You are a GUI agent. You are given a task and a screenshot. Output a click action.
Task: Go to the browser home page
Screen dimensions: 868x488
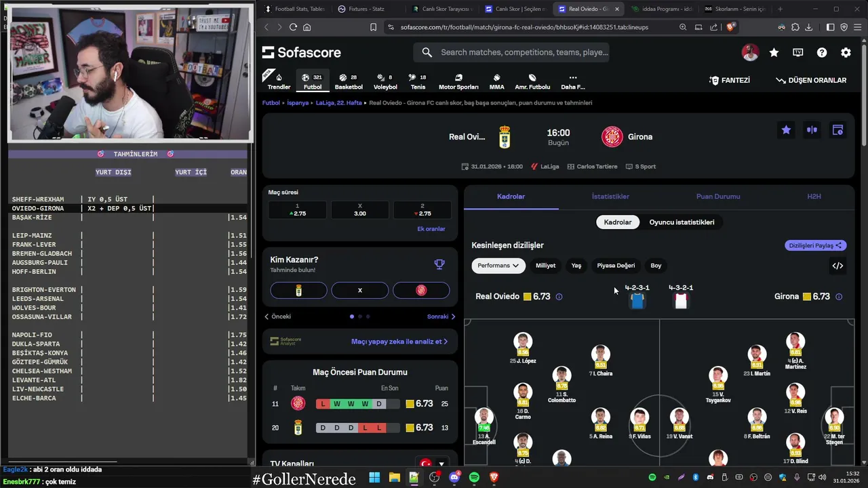pos(307,27)
